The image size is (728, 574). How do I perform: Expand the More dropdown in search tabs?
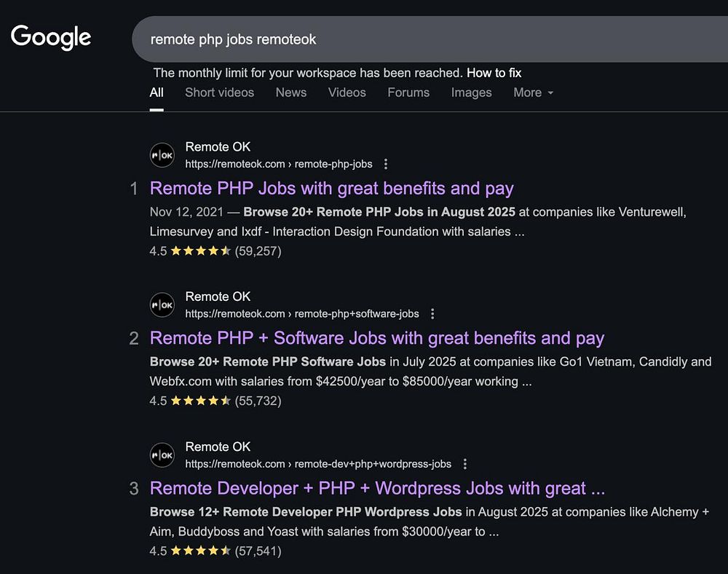(x=533, y=93)
